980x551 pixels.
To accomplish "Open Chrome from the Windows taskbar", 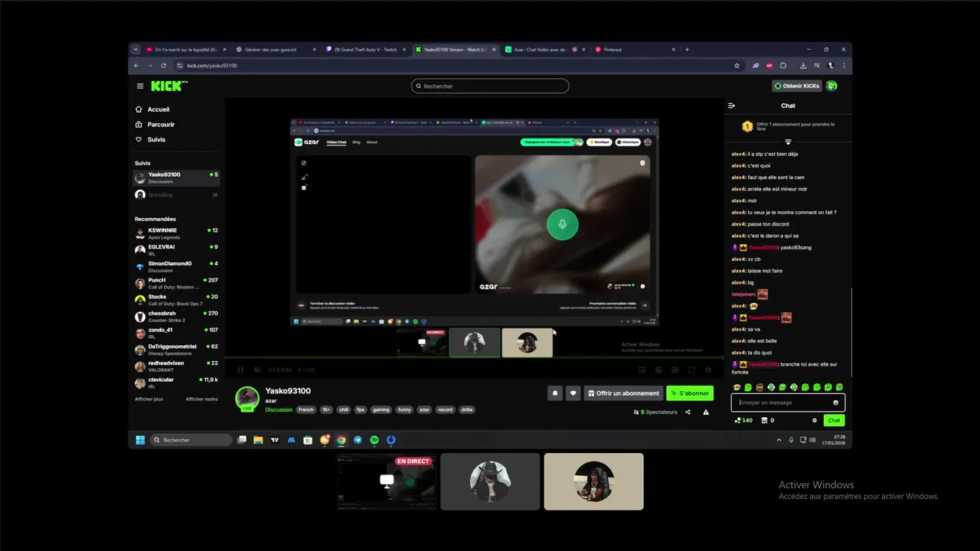I will [341, 440].
